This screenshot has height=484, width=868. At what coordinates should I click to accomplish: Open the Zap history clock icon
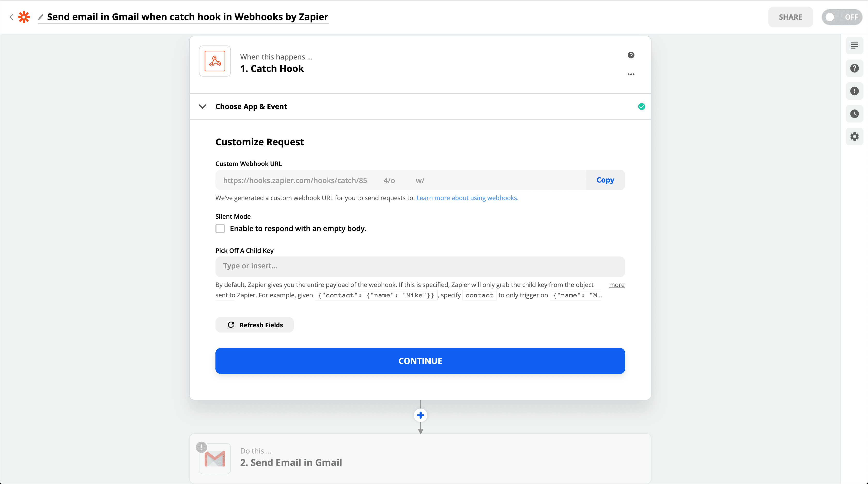[x=854, y=114]
